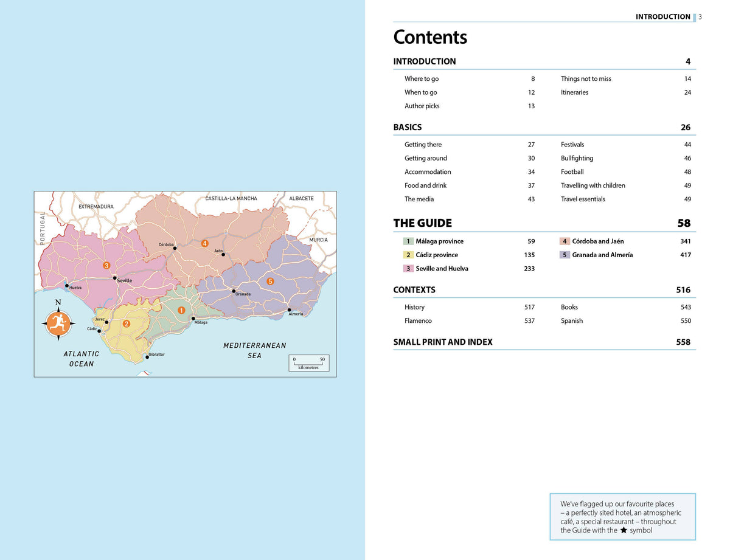Screen dimensions: 730x560
Task: Click the 'Contents' page title
Action: 430,37
